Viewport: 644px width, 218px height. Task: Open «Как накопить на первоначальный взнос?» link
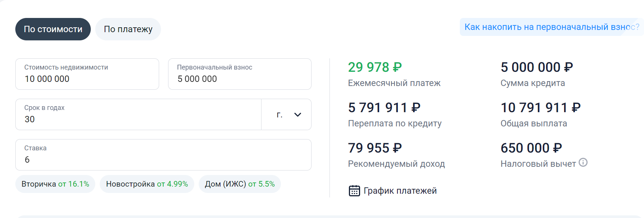click(552, 27)
